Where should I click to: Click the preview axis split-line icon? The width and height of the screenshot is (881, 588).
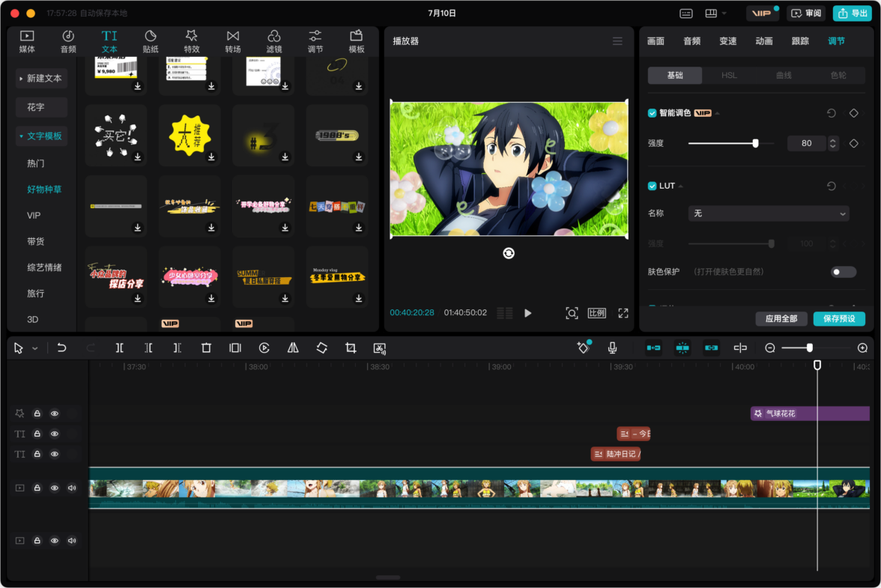[x=740, y=348]
